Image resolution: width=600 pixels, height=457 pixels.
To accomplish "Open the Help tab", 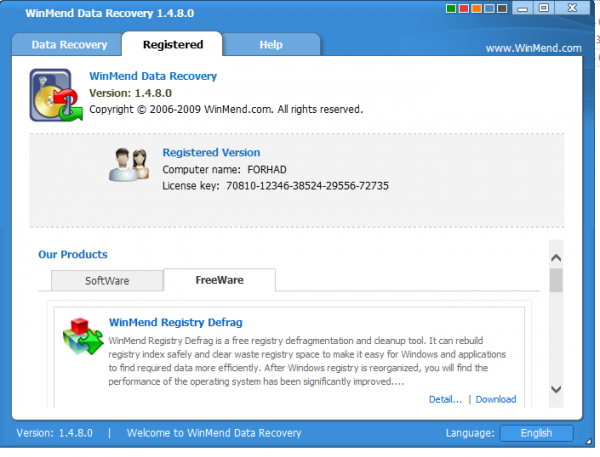I will click(271, 44).
